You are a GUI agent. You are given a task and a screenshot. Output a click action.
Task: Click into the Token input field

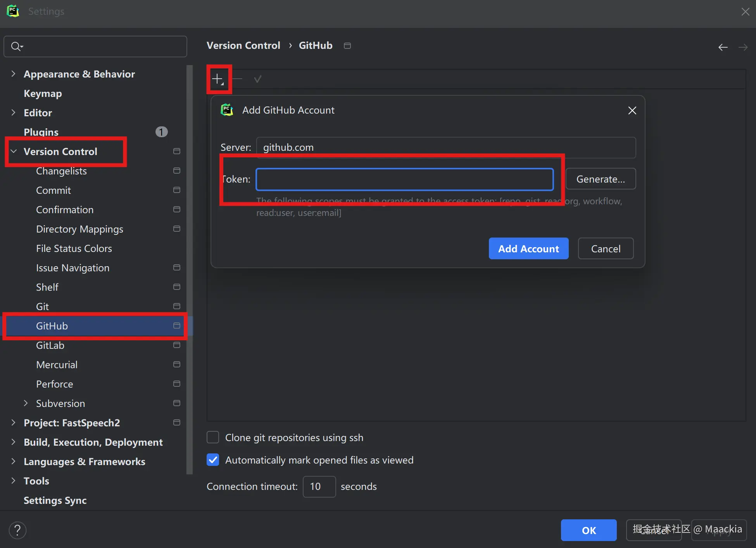coord(404,179)
